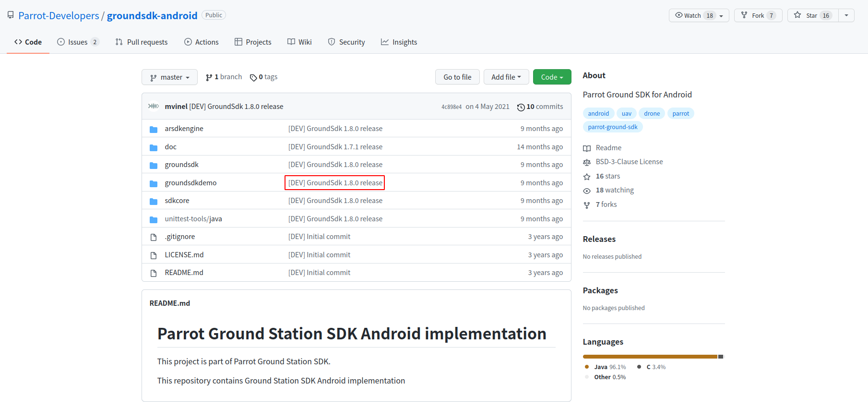Click doc's GroundSdk 1.7.1 release commit message
868x408 pixels.
click(x=335, y=147)
